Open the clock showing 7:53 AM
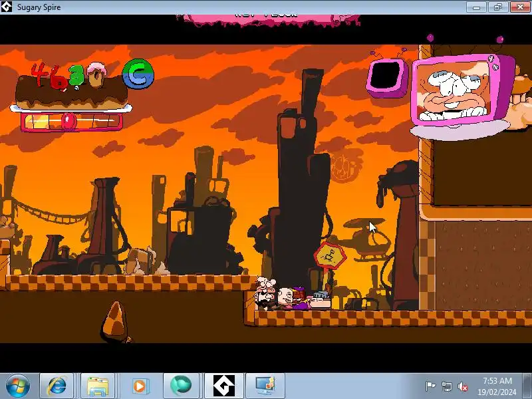This screenshot has height=399, width=532. 497,386
